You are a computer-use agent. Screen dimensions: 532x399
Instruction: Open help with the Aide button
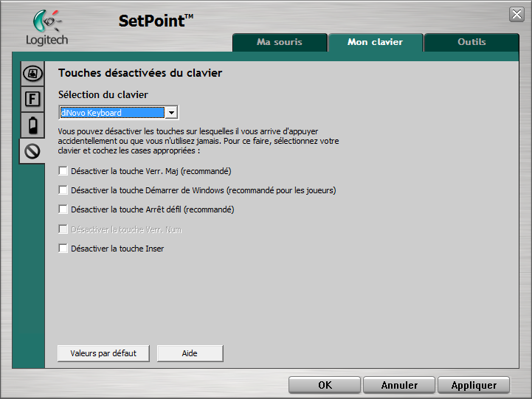[190, 353]
